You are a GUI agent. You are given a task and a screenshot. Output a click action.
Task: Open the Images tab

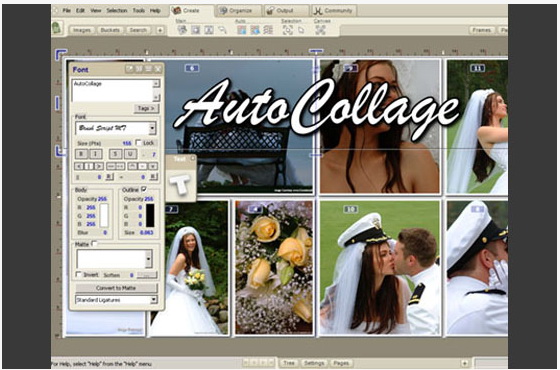coord(82,30)
